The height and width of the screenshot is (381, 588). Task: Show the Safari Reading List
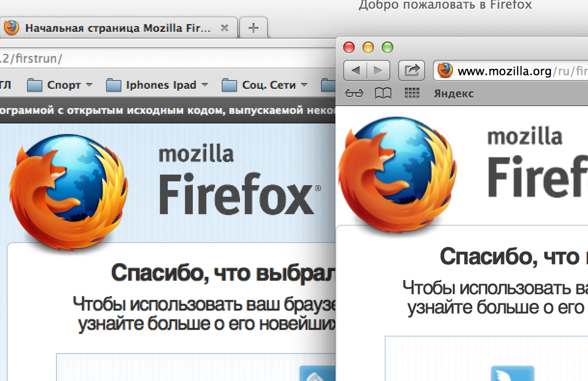pos(354,94)
